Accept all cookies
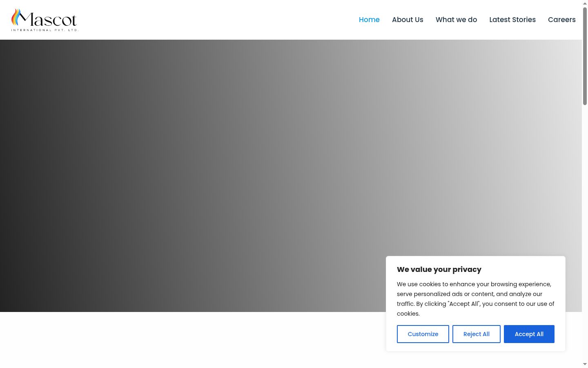 (529, 334)
